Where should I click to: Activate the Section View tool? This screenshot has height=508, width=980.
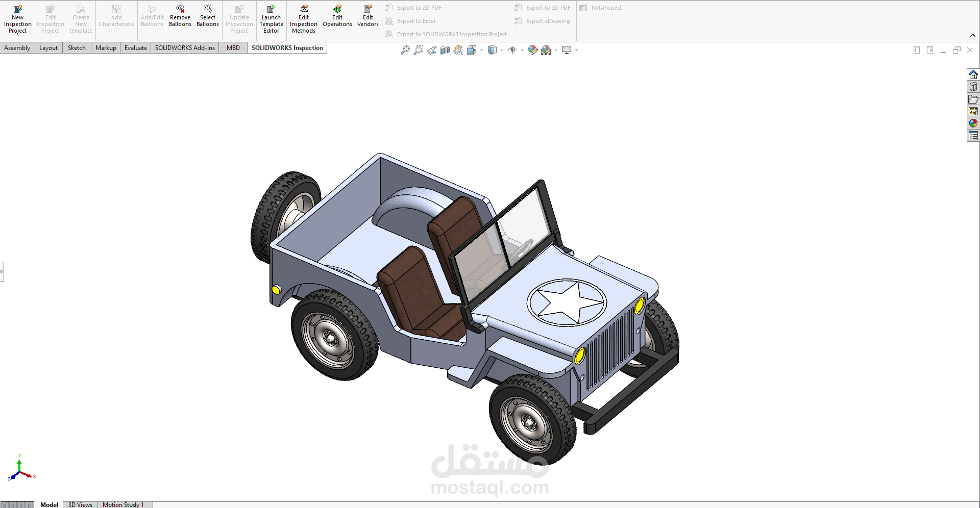point(445,50)
